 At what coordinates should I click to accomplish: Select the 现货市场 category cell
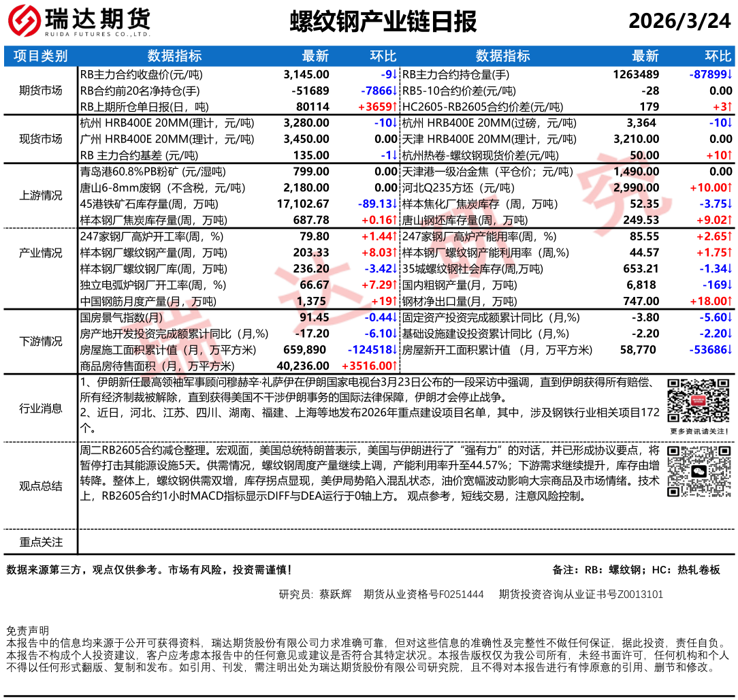click(x=40, y=139)
